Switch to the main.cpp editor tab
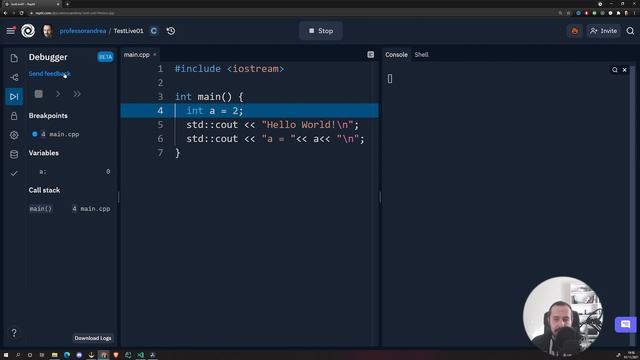The image size is (640, 360). (137, 54)
